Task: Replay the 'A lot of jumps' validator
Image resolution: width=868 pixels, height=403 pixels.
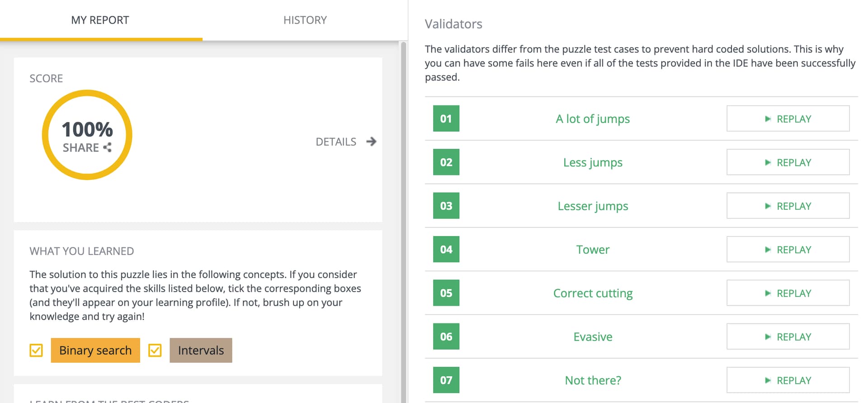Action: click(x=788, y=119)
